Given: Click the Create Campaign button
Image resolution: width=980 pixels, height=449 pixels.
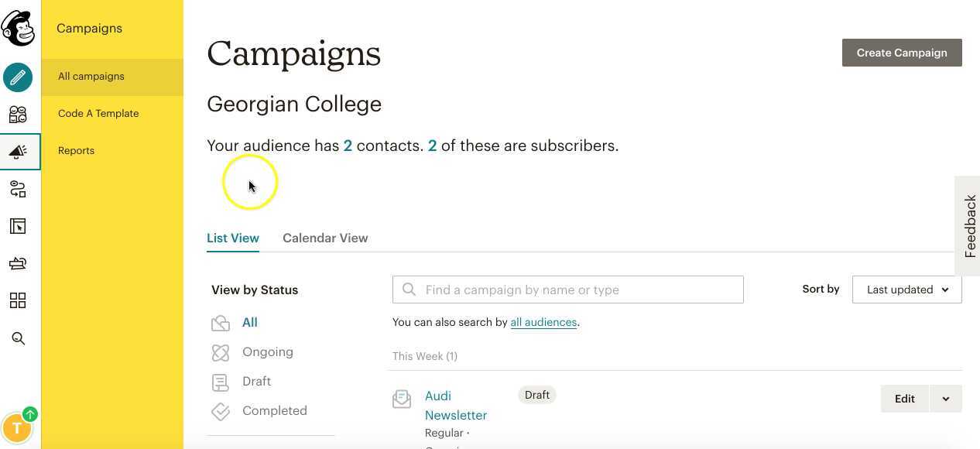Looking at the screenshot, I should click(901, 53).
